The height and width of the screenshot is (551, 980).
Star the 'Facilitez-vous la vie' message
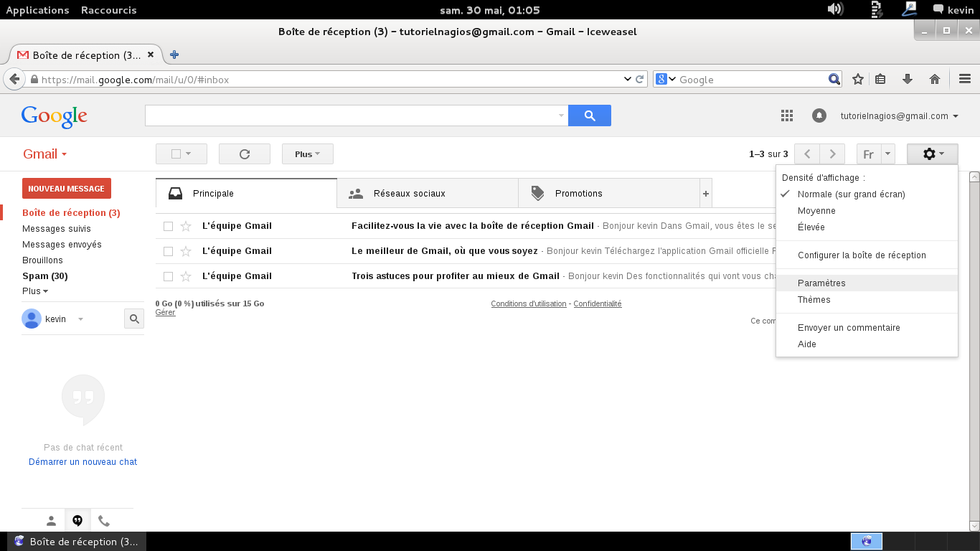click(186, 226)
